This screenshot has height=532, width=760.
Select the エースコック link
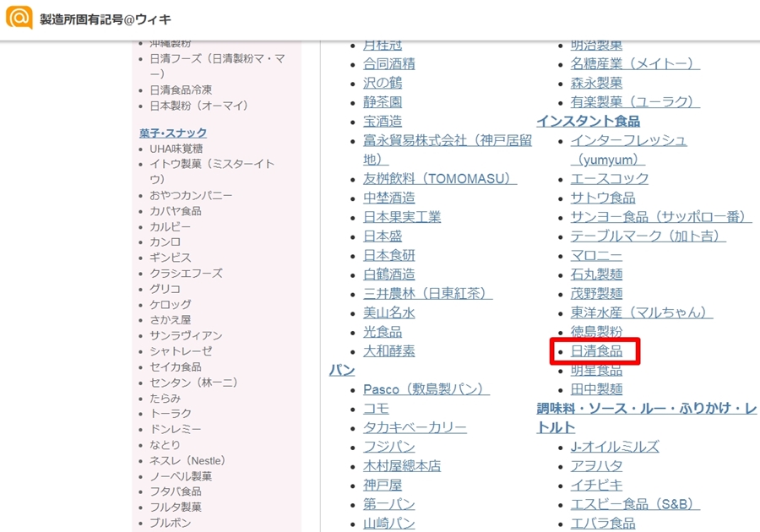[609, 178]
